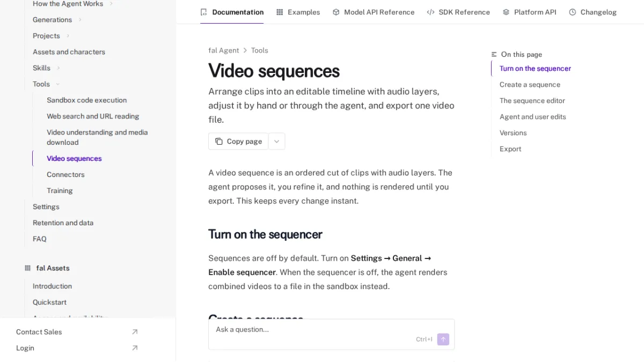Open the Changelog tab
Viewport: 644px width, 362px height.
(593, 12)
